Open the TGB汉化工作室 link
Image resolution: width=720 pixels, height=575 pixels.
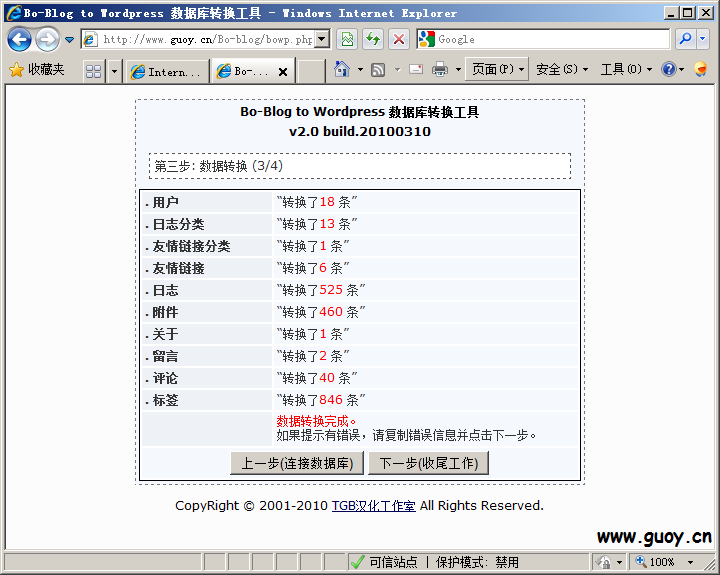tap(374, 506)
